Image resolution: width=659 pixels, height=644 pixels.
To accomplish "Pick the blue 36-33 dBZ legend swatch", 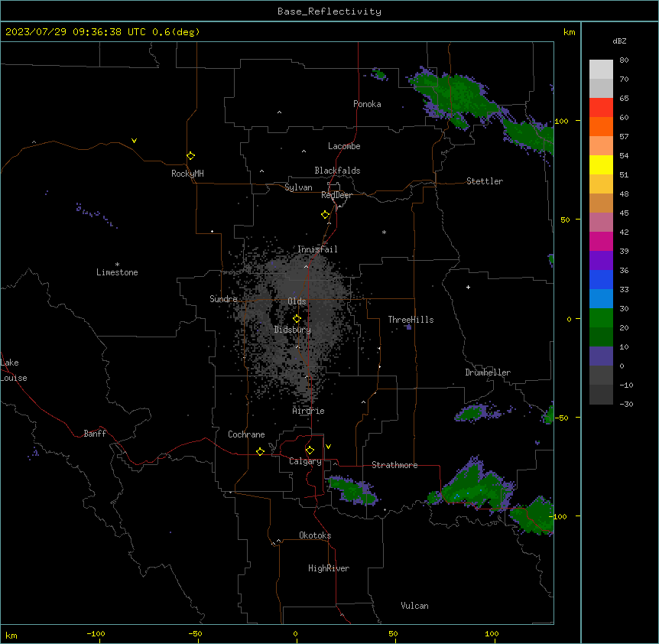I will [601, 279].
